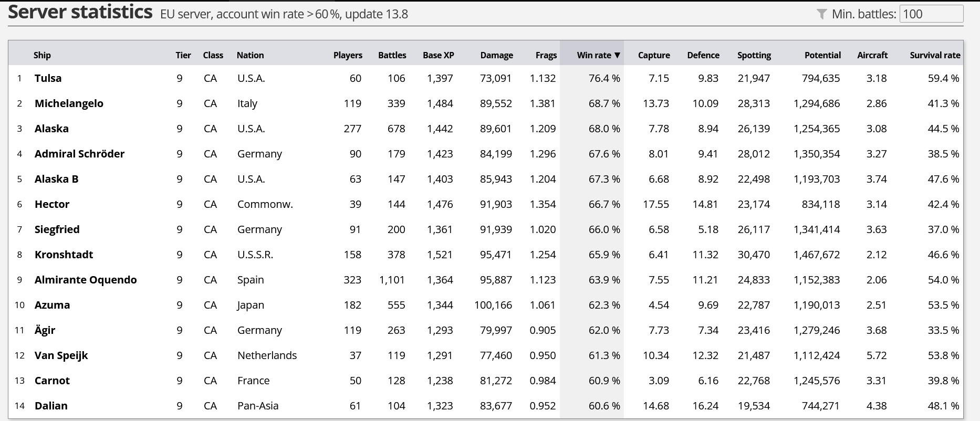Select Netherlands nation cell

pos(267,355)
